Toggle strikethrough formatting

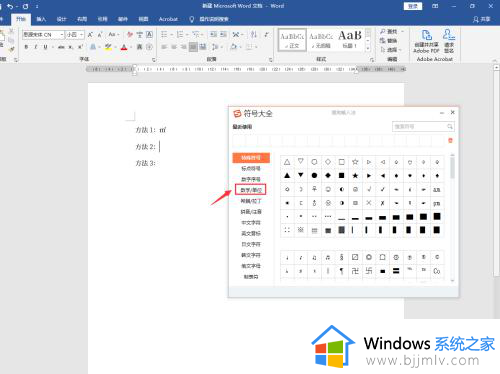tap(61, 47)
